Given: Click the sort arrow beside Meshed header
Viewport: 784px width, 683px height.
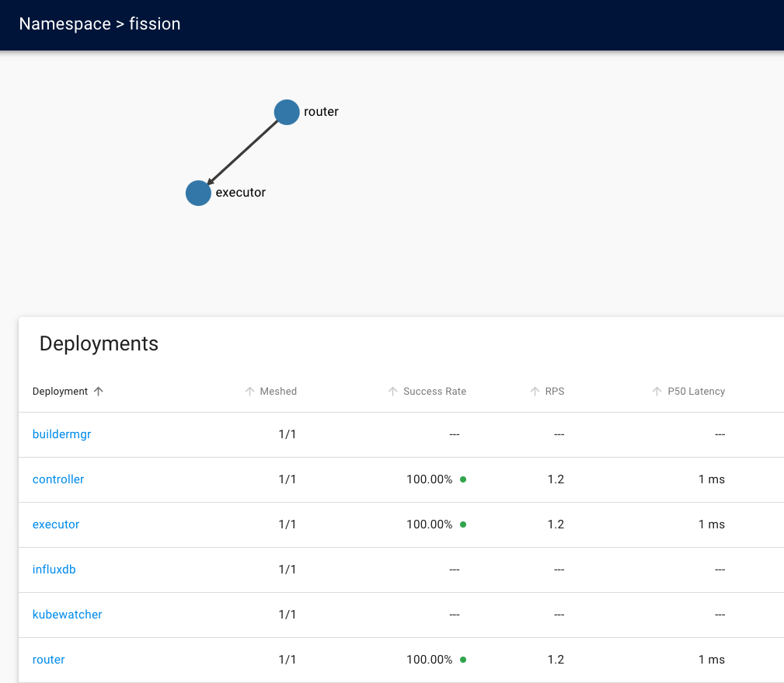Looking at the screenshot, I should pyautogui.click(x=249, y=392).
